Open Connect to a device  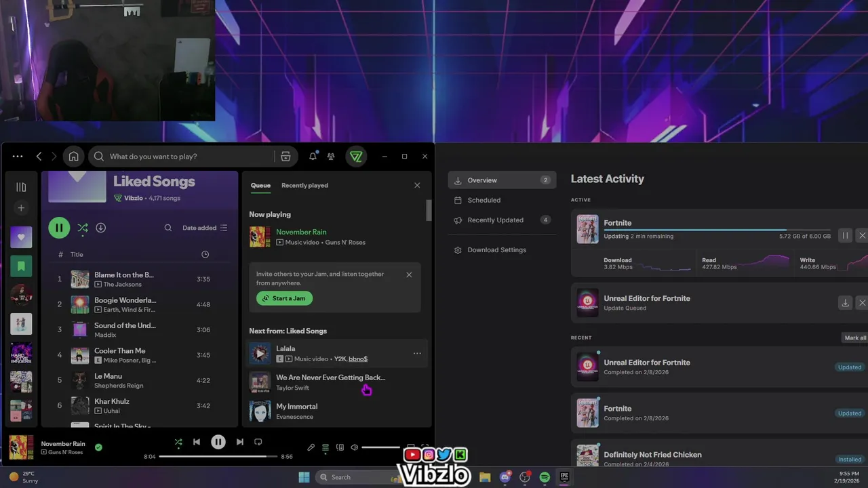point(340,447)
